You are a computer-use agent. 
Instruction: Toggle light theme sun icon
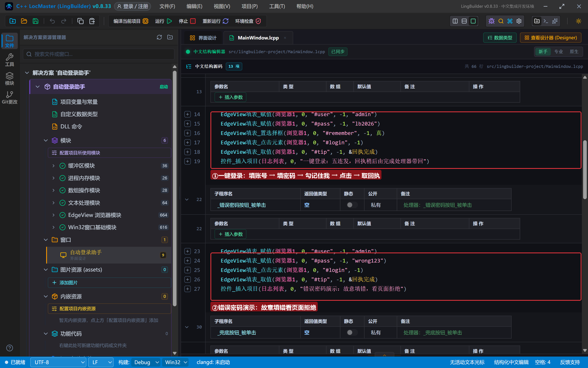(579, 21)
